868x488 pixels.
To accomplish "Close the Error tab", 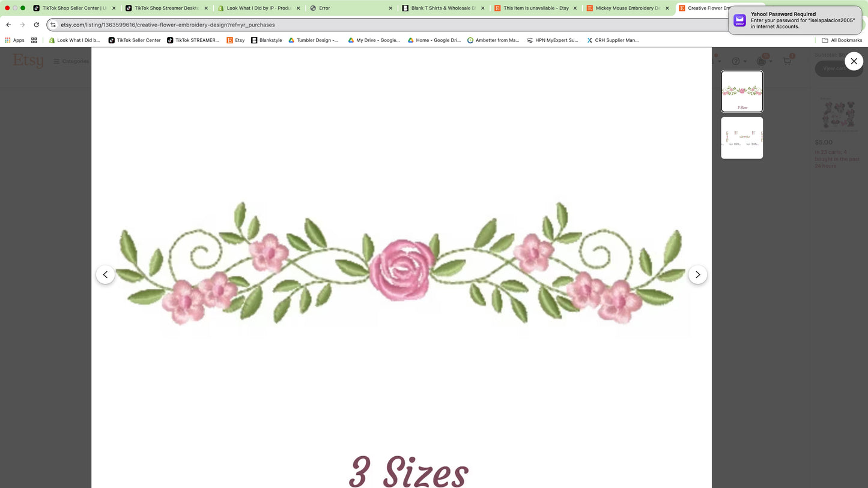I will [390, 8].
